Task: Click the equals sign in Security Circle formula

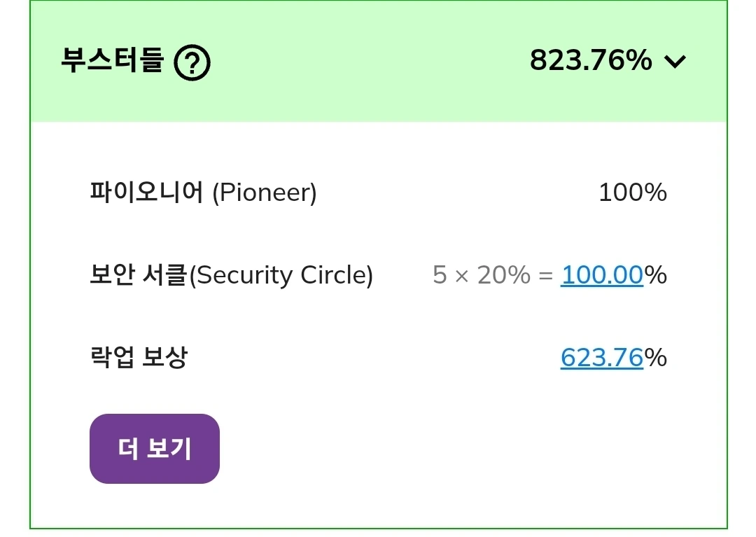Action: click(x=546, y=276)
